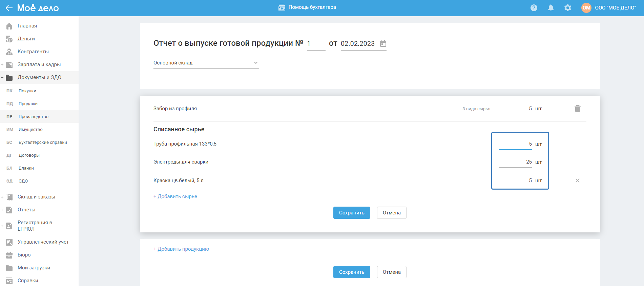Click the Деньги money icon
Image resolution: width=644 pixels, height=286 pixels.
9,39
